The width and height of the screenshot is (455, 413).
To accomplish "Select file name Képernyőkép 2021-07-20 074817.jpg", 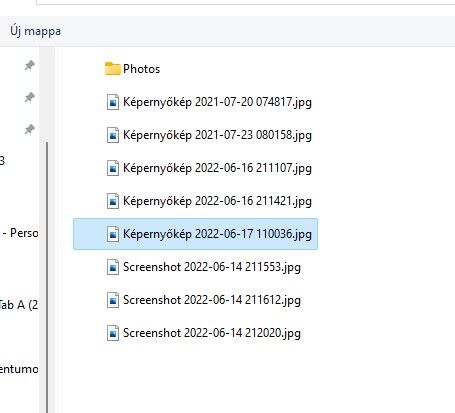I will coord(217,102).
